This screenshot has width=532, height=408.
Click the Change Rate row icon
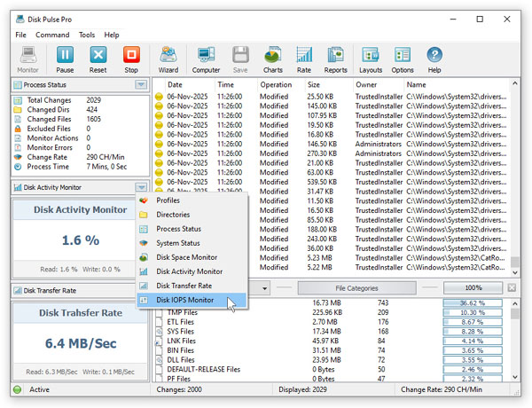(18, 157)
